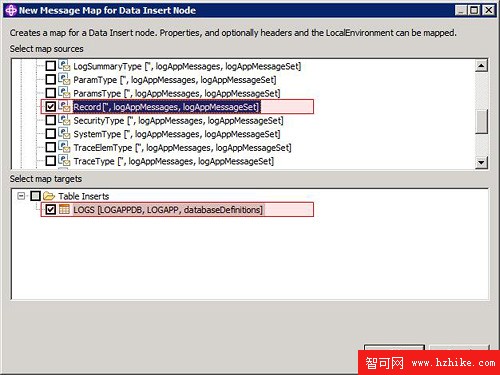Viewport: 500px width, 375px height.
Task: Enable the TraceType source checkbox
Action: point(51,161)
